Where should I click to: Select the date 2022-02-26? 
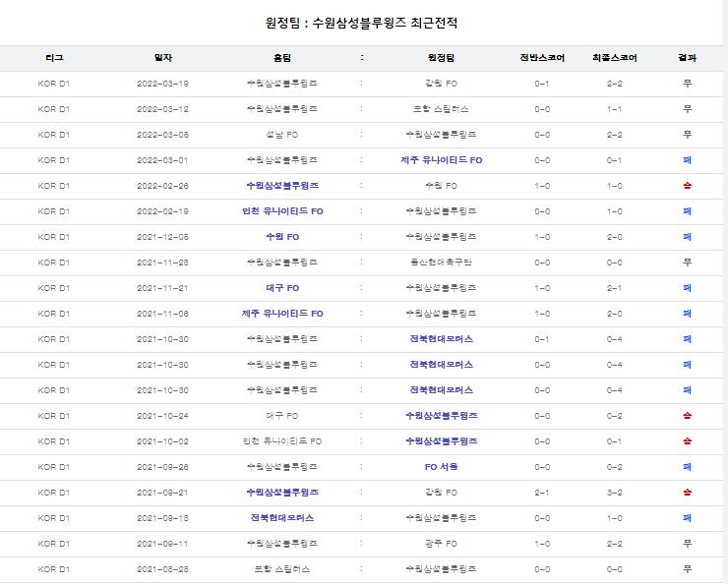pyautogui.click(x=162, y=186)
